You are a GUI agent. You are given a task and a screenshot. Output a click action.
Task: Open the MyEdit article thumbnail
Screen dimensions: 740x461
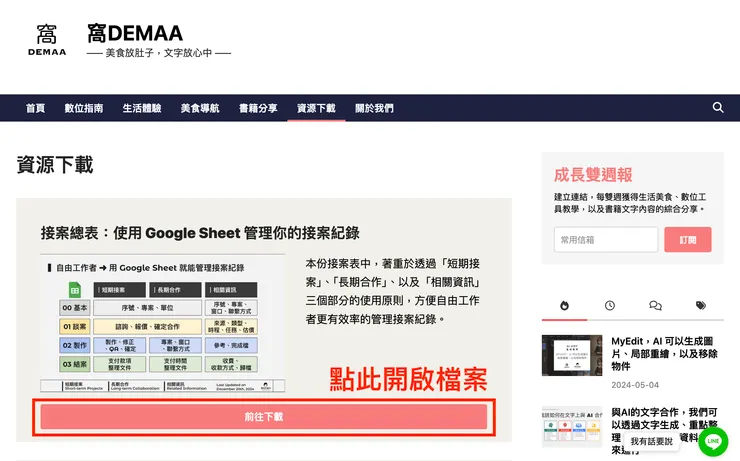572,355
